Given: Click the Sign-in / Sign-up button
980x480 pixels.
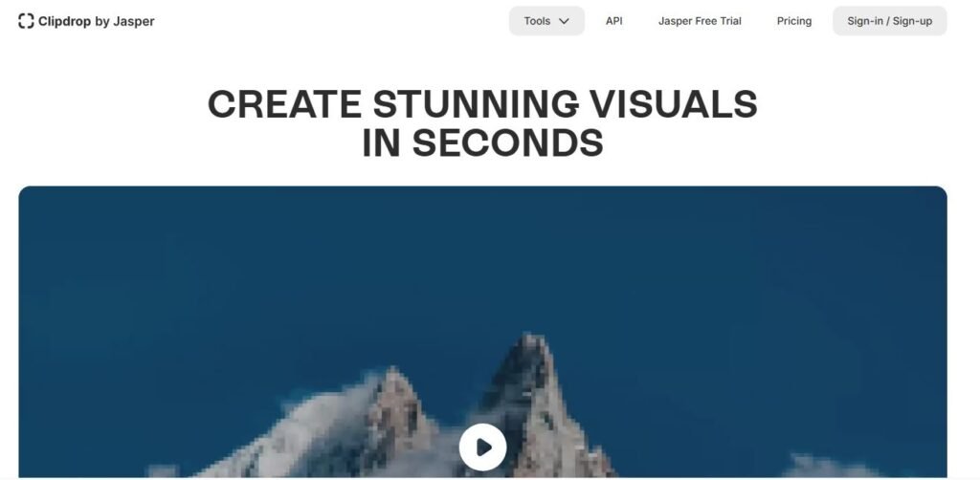Looking at the screenshot, I should (x=890, y=21).
